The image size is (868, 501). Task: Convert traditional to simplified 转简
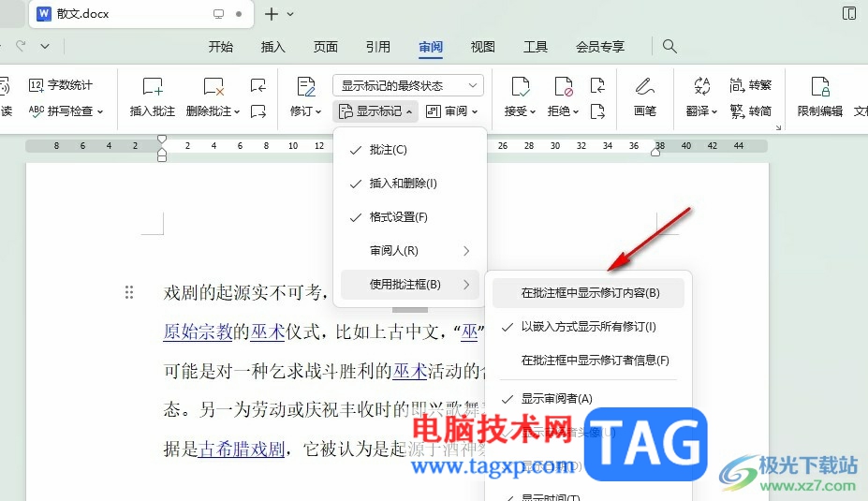click(x=751, y=111)
